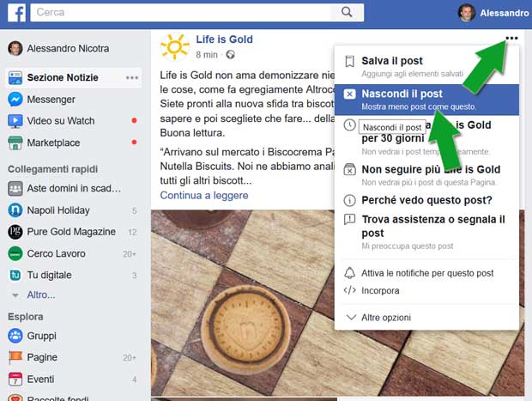The image size is (532, 401).
Task: Click Tu digitale sidebar label
Action: (49, 275)
